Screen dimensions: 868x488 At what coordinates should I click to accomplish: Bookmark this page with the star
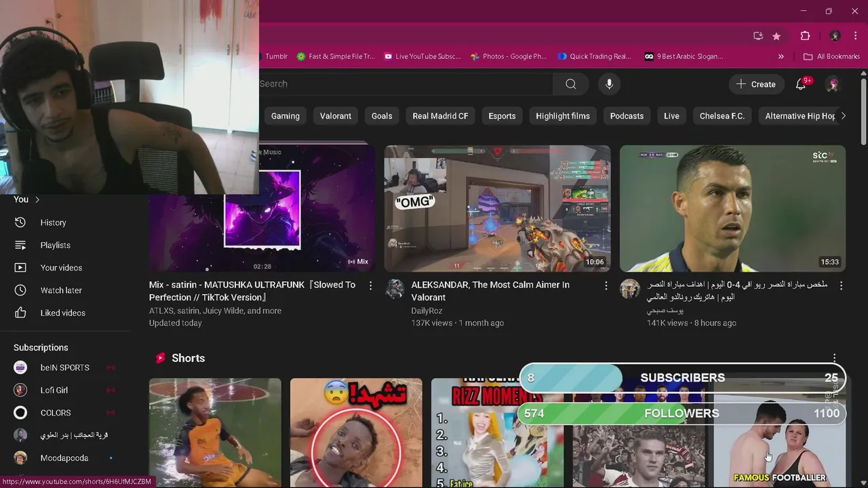click(x=776, y=36)
